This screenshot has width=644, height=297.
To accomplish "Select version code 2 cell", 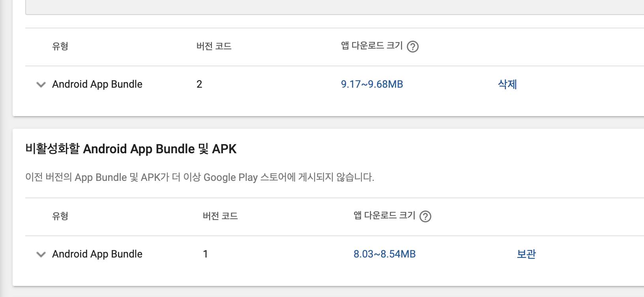I will tap(199, 84).
